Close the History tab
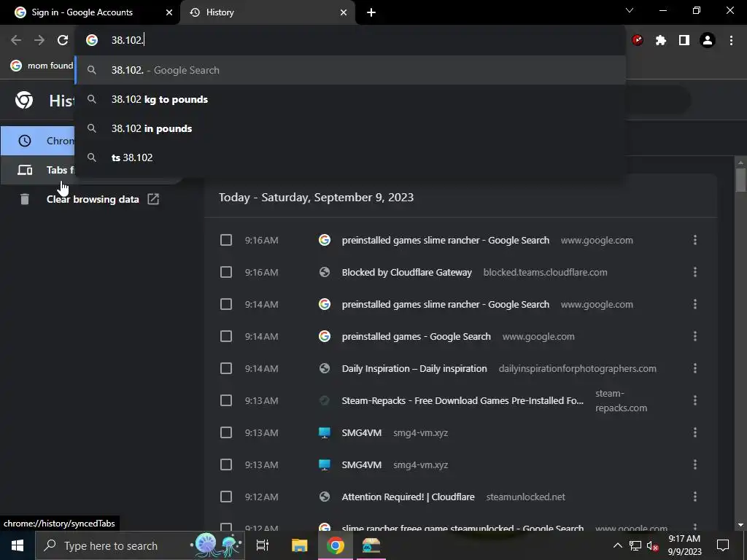The height and width of the screenshot is (560, 747). coord(344,12)
